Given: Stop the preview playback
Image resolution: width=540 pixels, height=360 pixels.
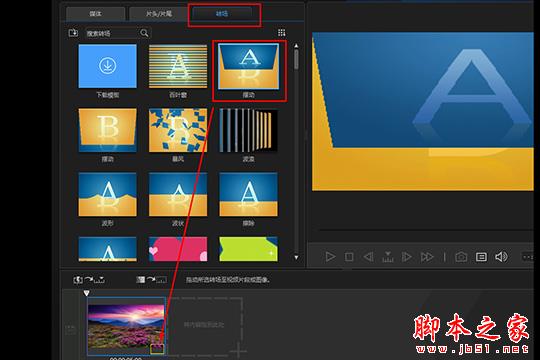Looking at the screenshot, I should pos(349,257).
